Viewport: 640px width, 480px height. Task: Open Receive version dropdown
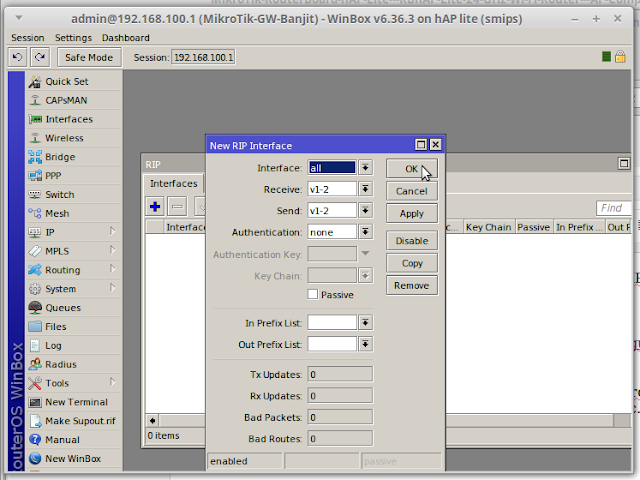(x=365, y=189)
